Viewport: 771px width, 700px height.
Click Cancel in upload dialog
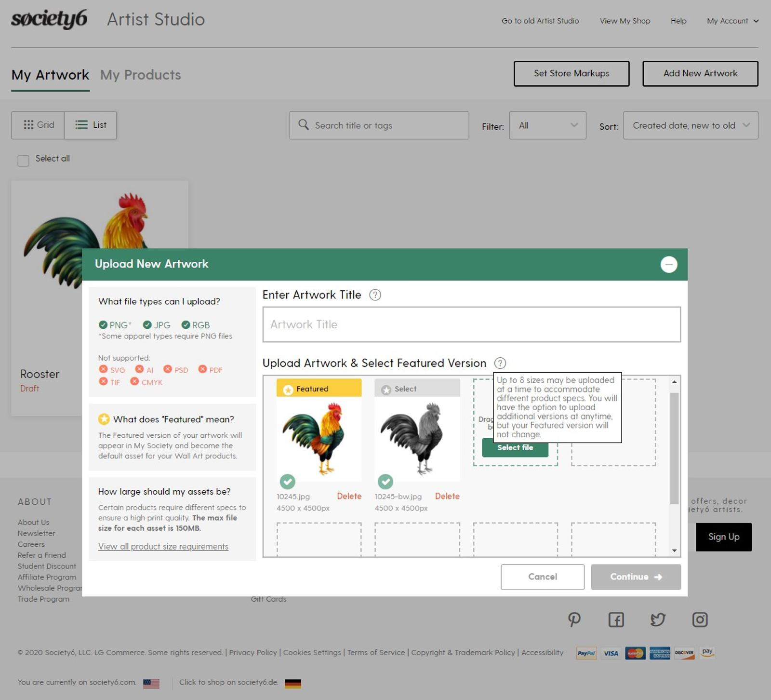pos(543,577)
